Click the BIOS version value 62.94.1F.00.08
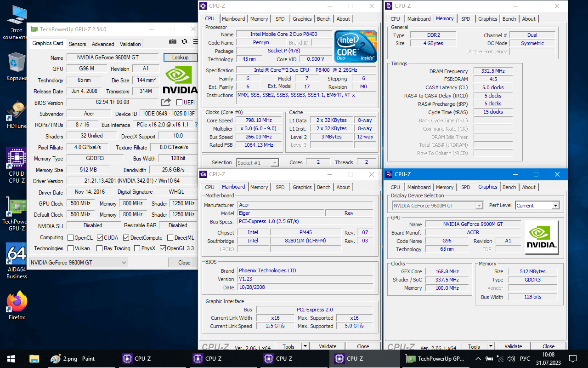 113,102
